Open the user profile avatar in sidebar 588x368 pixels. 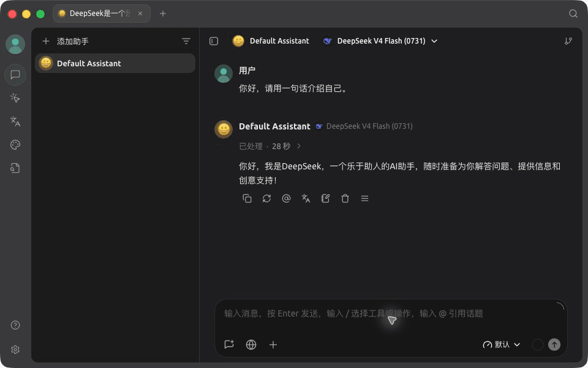[x=15, y=44]
